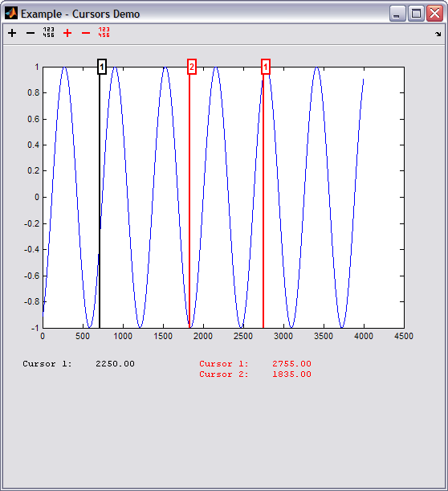448x491 pixels.
Task: Click the black Cursor 1 value 2250.00
Action: pyautogui.click(x=115, y=363)
